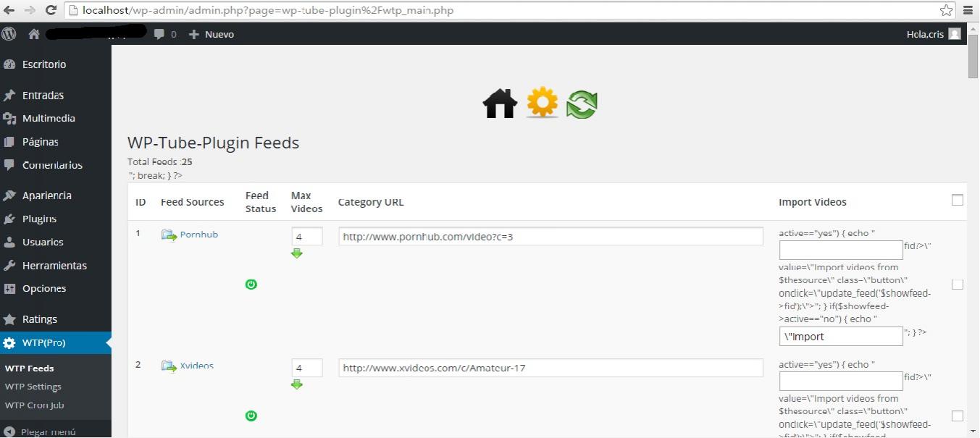Open Herramientas in the sidebar
Image resolution: width=980 pixels, height=438 pixels.
[56, 265]
